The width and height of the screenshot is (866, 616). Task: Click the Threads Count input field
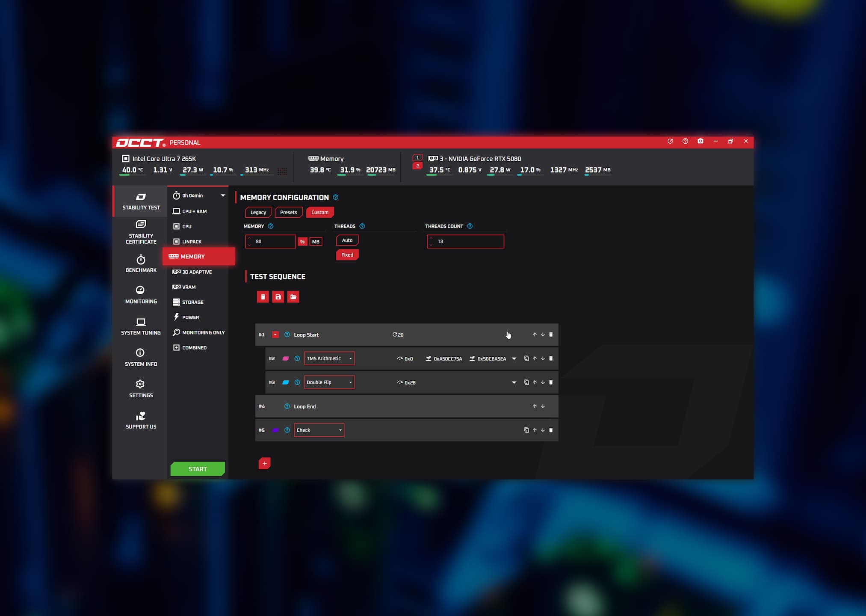click(x=465, y=241)
